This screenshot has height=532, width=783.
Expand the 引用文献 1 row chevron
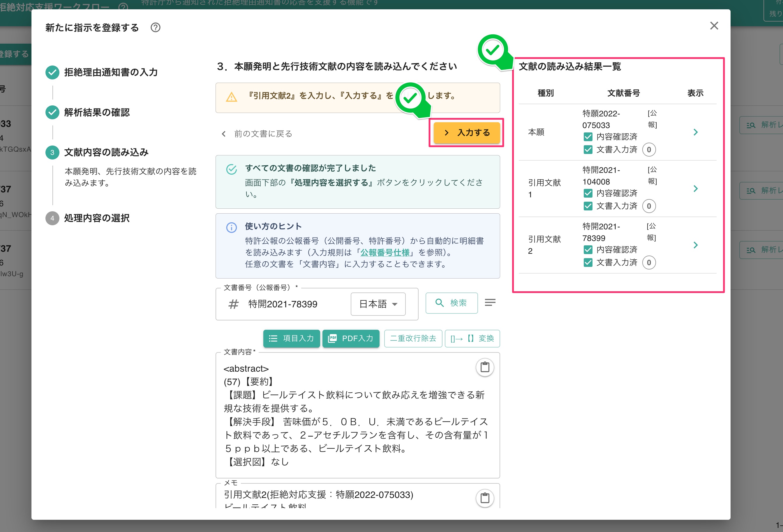click(x=695, y=189)
